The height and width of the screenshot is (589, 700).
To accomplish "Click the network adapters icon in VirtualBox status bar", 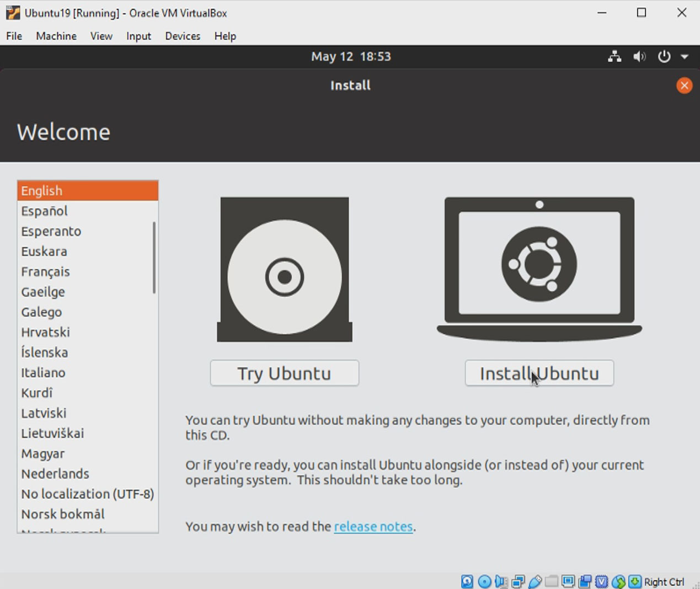I will [x=519, y=581].
